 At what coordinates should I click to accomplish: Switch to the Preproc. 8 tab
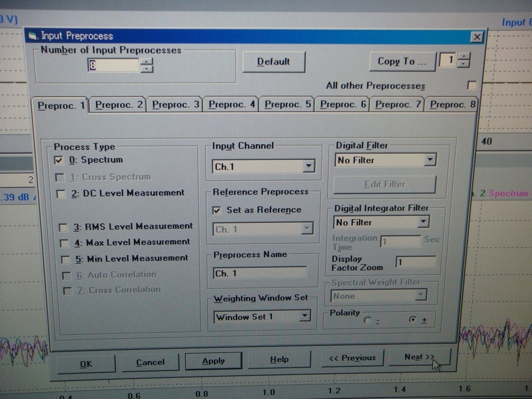pos(452,105)
